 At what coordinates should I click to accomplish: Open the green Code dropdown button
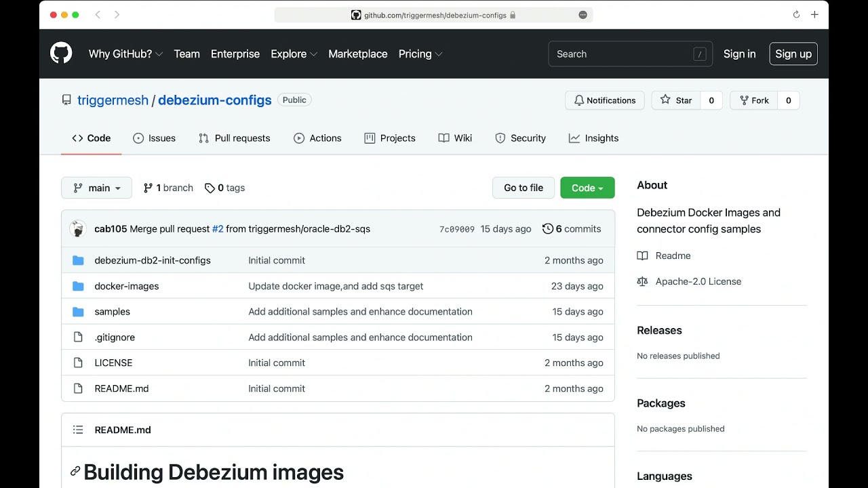tap(587, 188)
